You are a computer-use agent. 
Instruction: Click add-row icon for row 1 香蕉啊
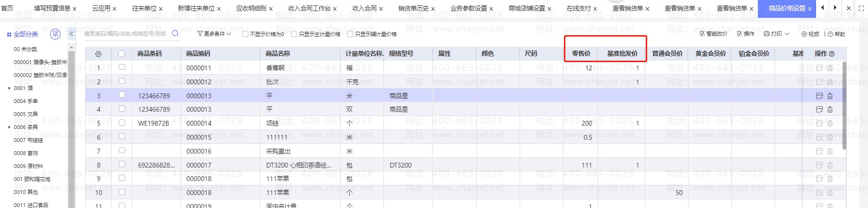coord(820,68)
